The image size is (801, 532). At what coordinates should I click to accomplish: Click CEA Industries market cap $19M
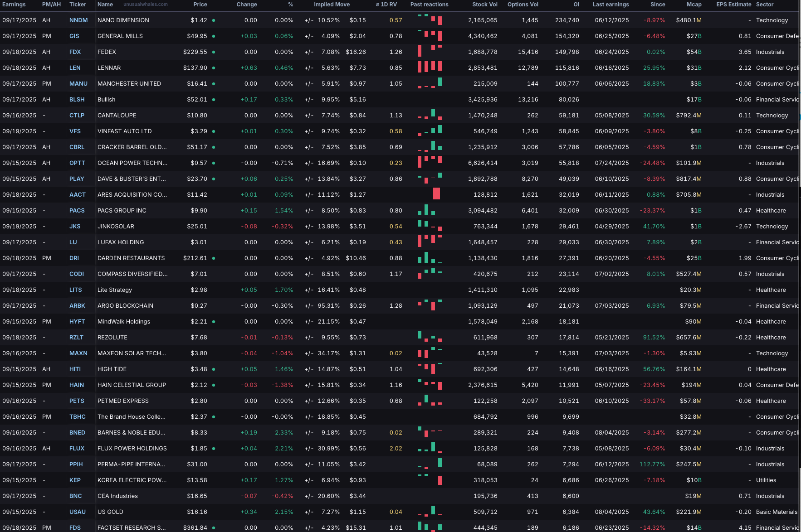693,496
